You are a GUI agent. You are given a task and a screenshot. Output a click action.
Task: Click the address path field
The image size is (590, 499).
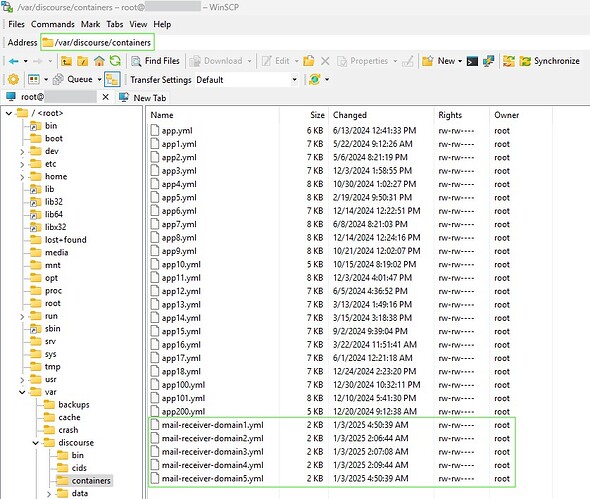click(97, 43)
